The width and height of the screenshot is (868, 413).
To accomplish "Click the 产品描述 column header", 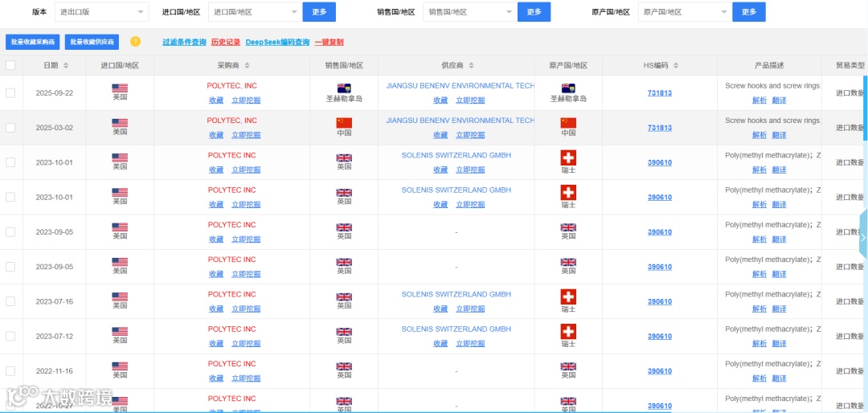I will tap(769, 65).
